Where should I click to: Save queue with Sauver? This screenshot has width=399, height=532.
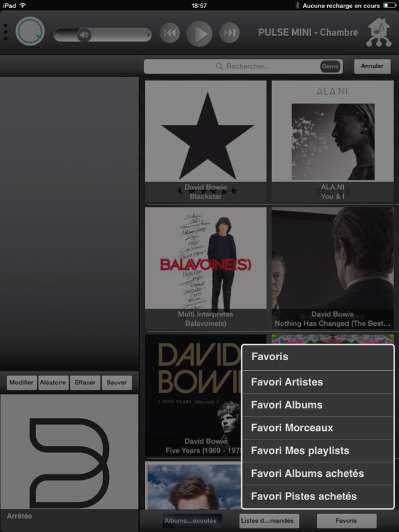(117, 383)
